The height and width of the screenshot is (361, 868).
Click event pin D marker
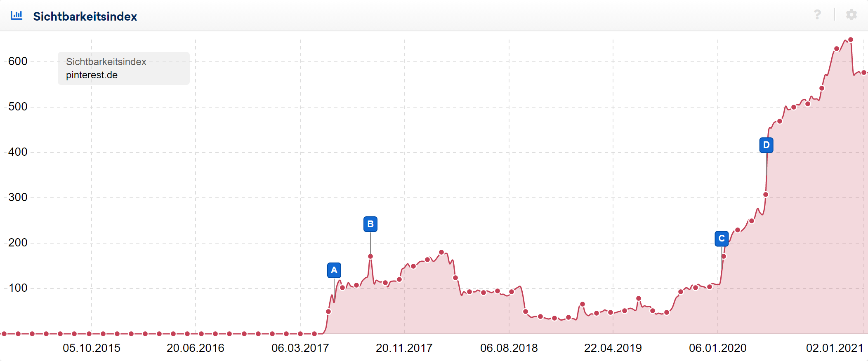(x=766, y=145)
